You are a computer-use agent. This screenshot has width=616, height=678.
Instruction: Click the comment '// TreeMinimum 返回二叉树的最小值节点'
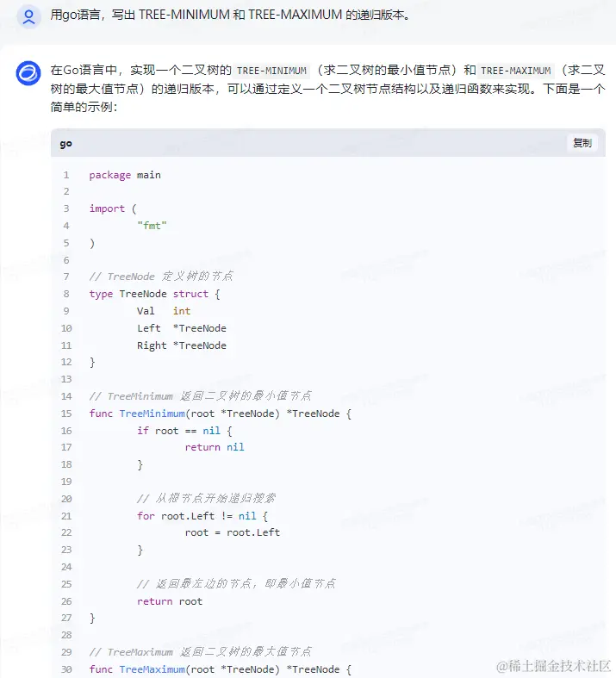coord(200,396)
